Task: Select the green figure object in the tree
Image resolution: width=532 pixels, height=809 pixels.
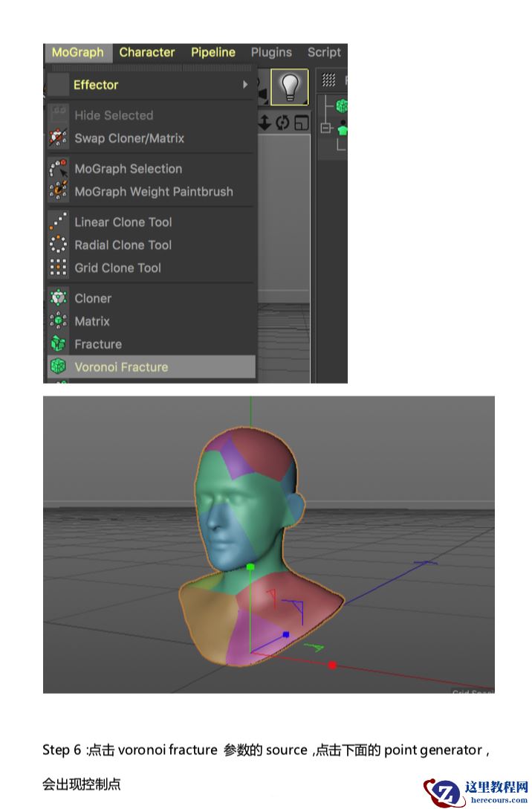Action: [x=343, y=127]
